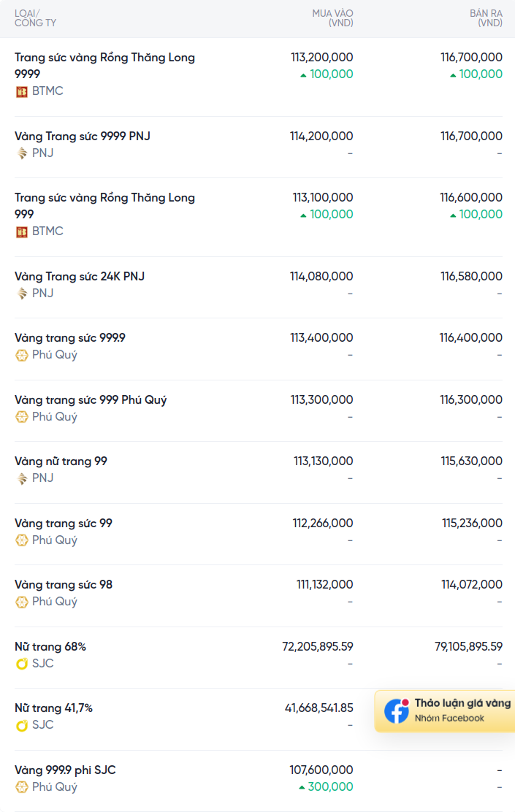Click the Facebook icon in discussion banner

click(x=397, y=710)
